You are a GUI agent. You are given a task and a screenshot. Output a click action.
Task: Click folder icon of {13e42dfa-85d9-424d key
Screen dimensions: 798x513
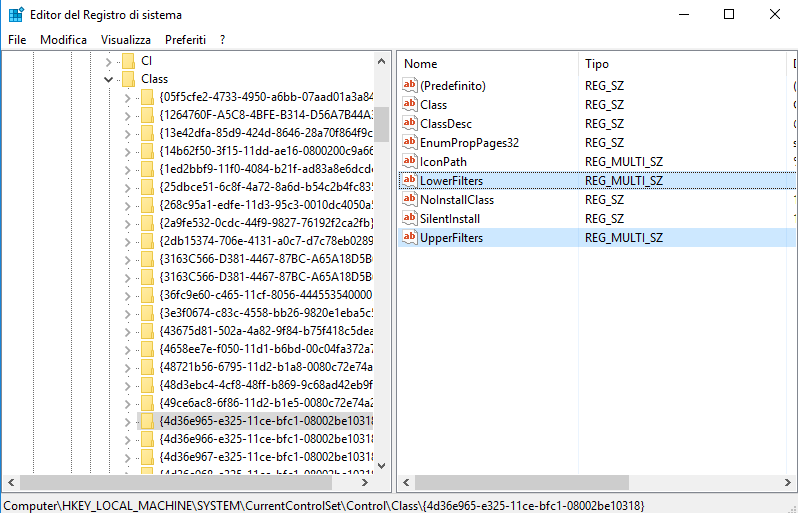[147, 133]
